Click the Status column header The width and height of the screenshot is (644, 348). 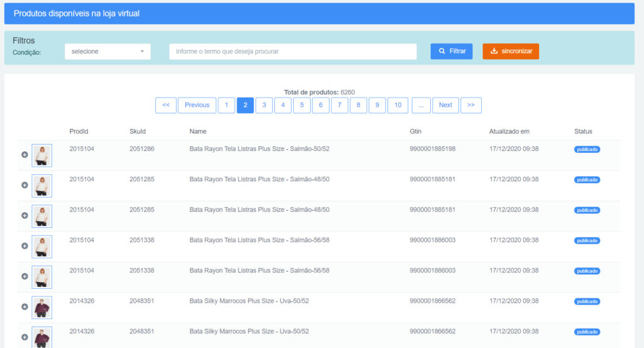pyautogui.click(x=583, y=132)
